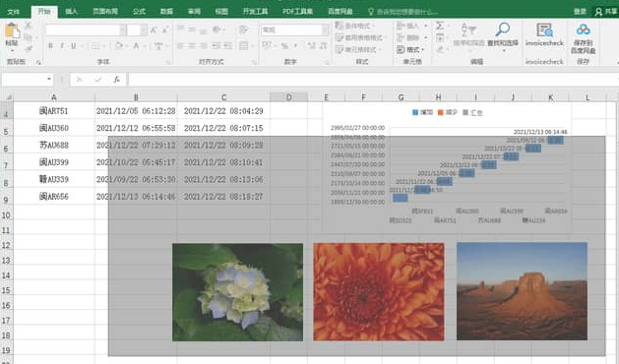Click the AutoSum sigma icon

coord(440,26)
